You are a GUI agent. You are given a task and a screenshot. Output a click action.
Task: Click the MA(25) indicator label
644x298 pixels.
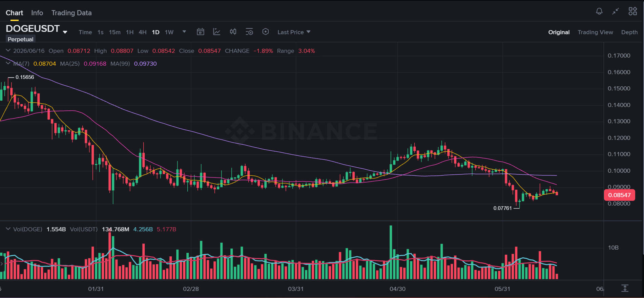[70, 64]
